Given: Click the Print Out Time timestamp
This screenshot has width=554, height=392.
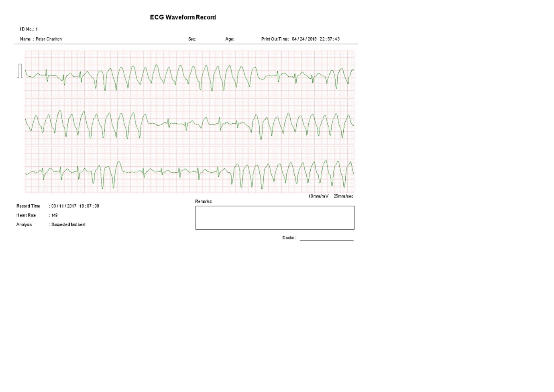Looking at the screenshot, I should (316, 39).
